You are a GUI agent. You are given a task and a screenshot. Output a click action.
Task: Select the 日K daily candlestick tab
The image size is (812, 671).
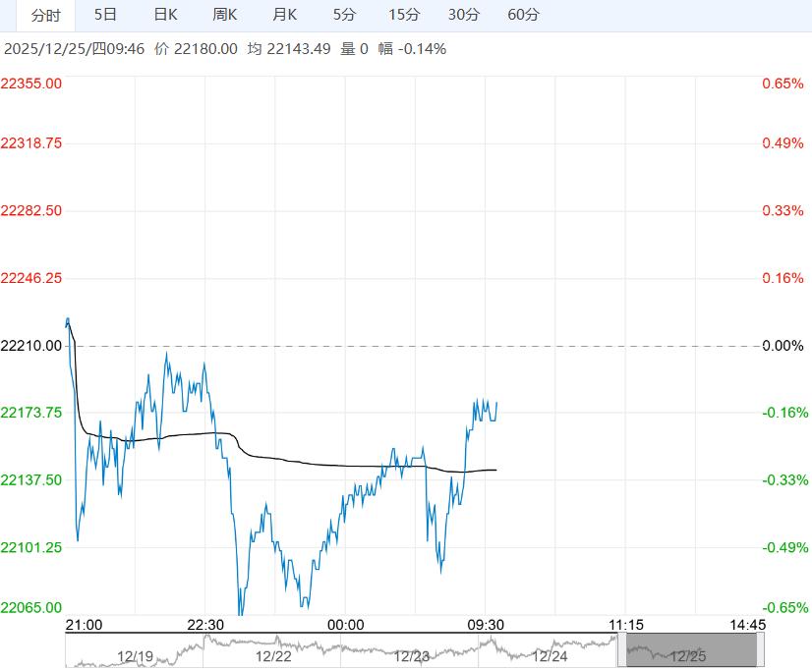[x=165, y=15]
